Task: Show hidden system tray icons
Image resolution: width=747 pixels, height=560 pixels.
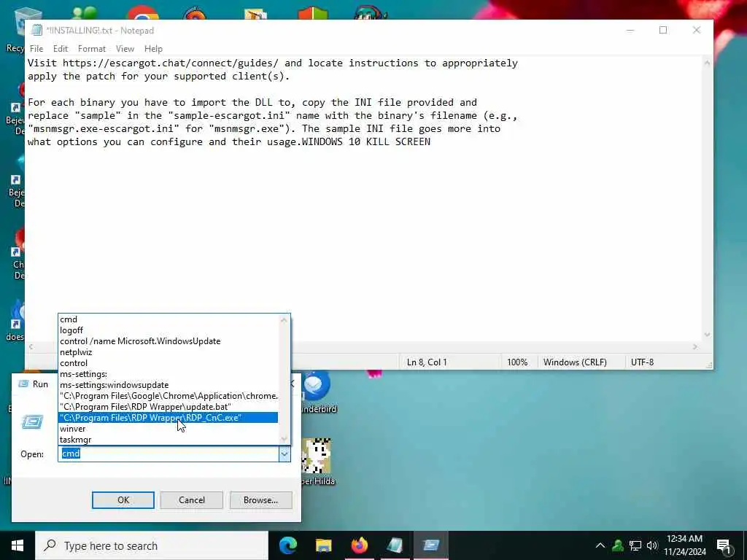Action: tap(600, 545)
